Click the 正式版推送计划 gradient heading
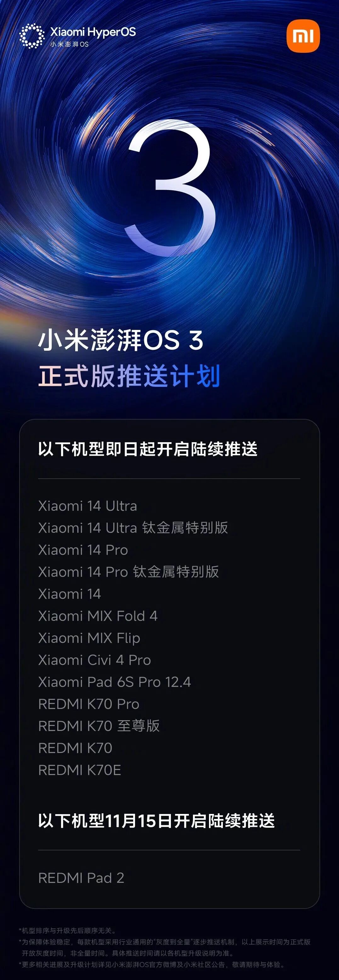This screenshot has height=980, width=339. point(129,376)
